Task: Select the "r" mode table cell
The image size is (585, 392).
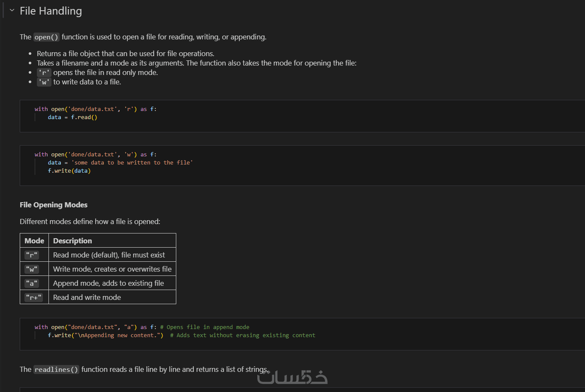Action: [32, 255]
